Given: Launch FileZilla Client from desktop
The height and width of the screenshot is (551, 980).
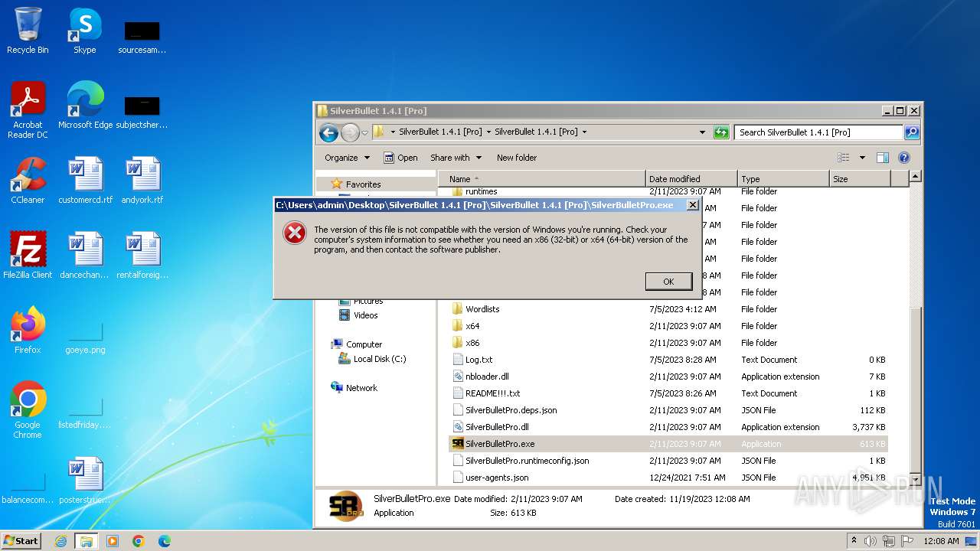Looking at the screenshot, I should coord(28,256).
